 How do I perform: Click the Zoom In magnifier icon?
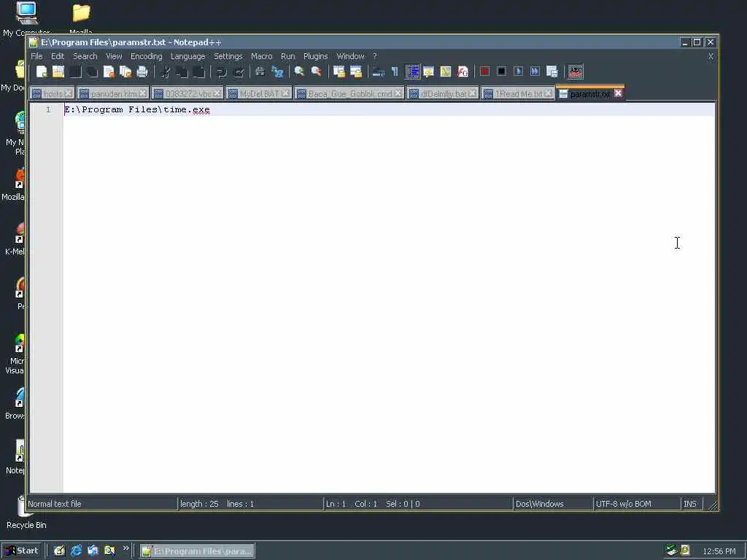[299, 71]
